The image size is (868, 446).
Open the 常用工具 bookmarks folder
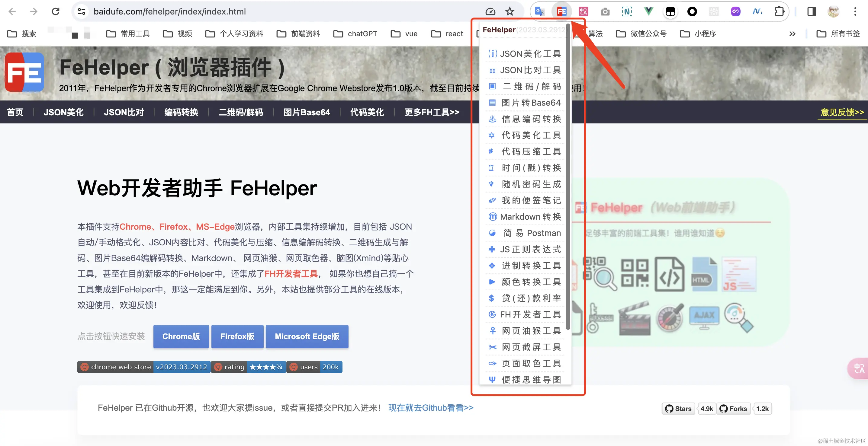(x=128, y=33)
